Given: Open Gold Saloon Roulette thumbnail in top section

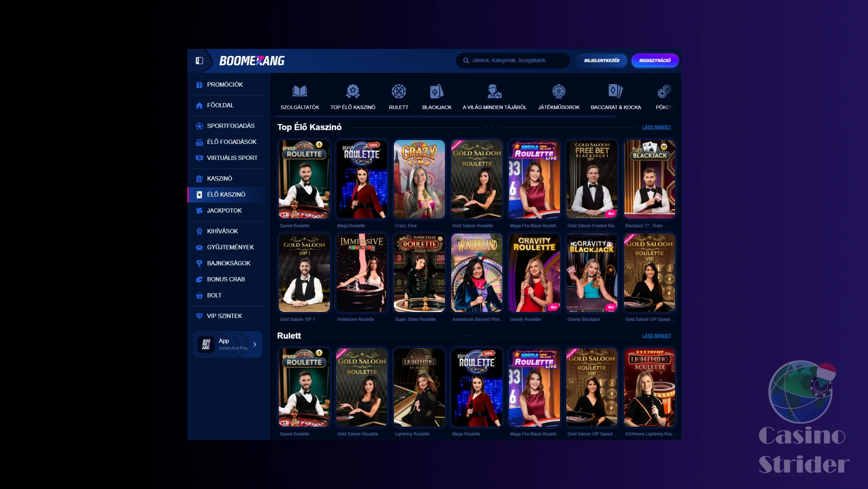Looking at the screenshot, I should 476,179.
